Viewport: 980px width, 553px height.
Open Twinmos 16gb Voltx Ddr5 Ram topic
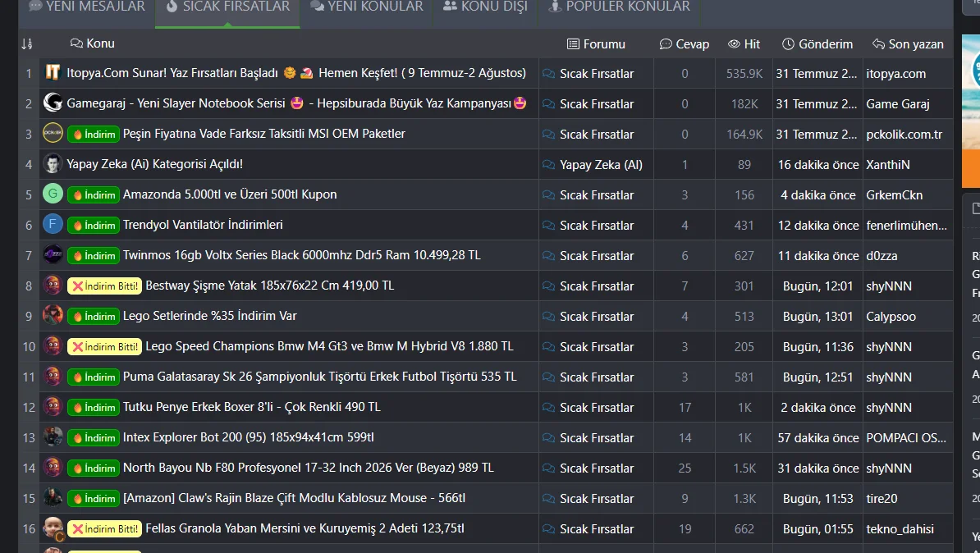[302, 255]
